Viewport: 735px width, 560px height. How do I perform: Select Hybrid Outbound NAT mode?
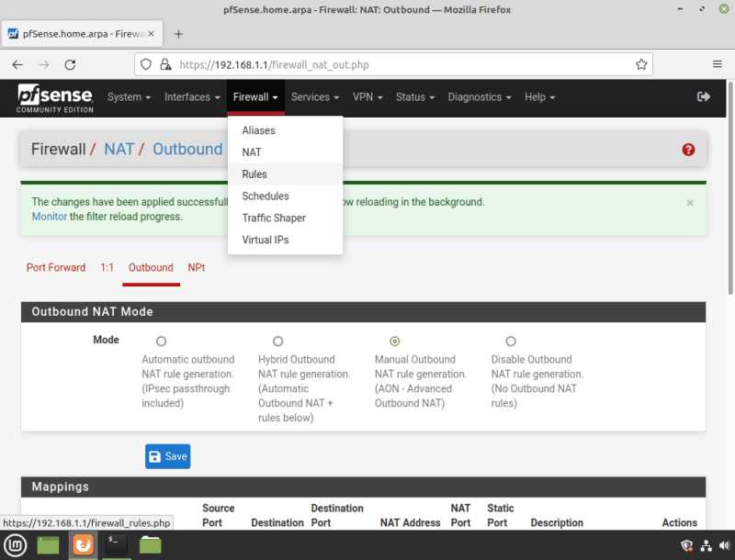click(x=277, y=342)
